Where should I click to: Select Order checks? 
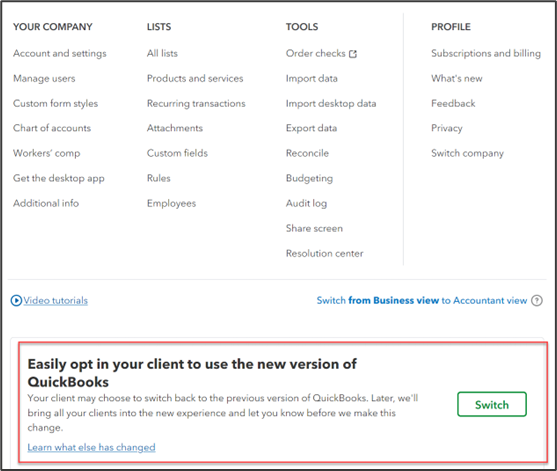(315, 53)
